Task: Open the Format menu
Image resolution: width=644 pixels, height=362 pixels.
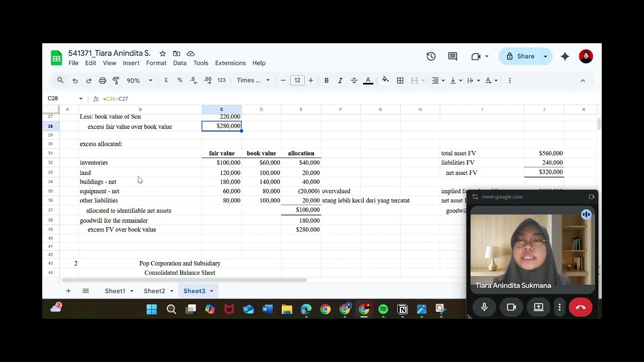Action: click(156, 63)
